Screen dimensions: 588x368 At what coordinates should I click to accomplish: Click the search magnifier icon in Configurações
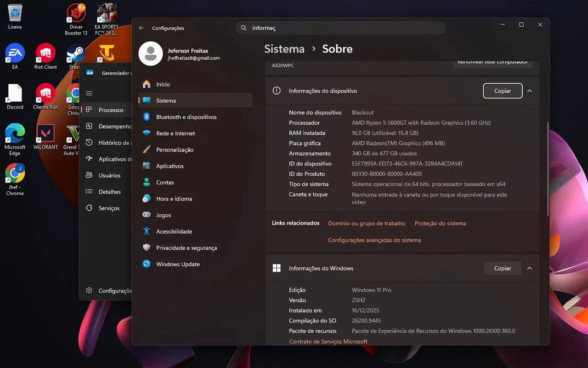(x=244, y=28)
